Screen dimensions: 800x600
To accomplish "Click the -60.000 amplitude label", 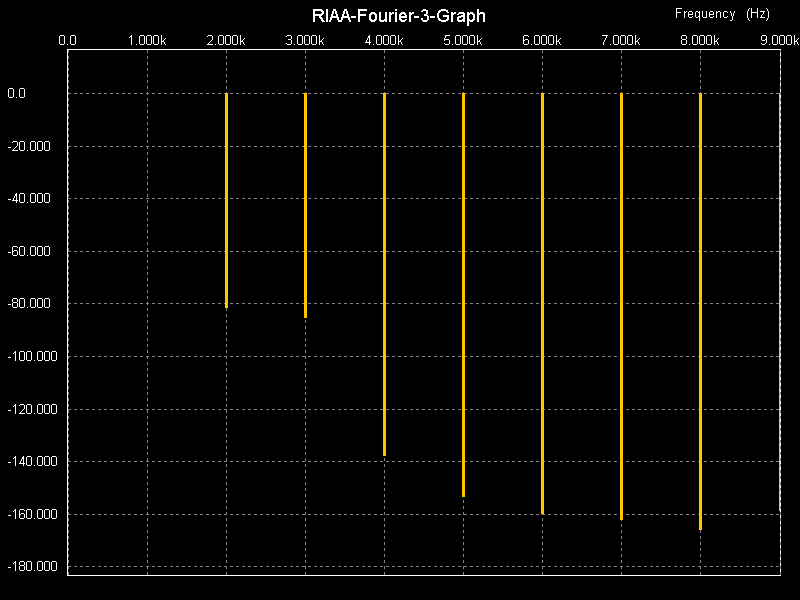I will tap(29, 251).
